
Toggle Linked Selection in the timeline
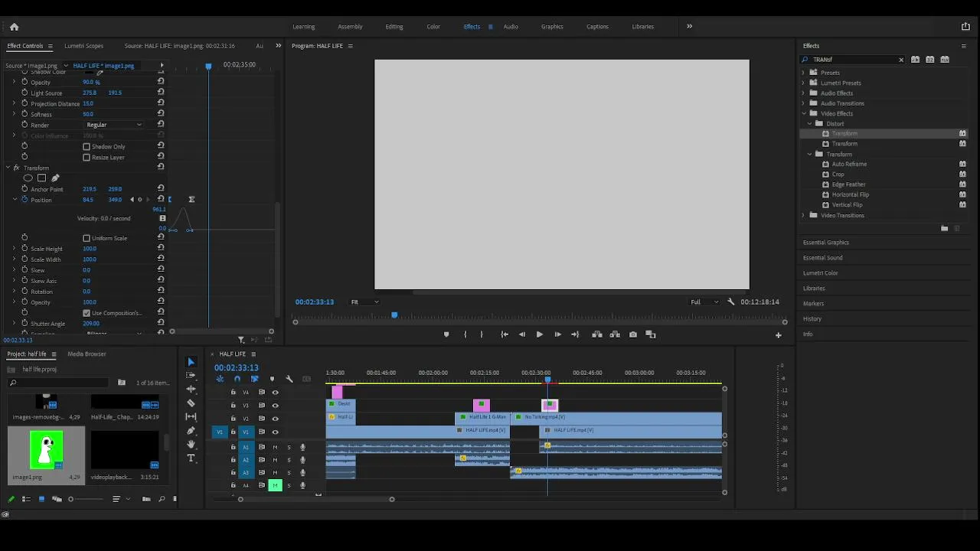255,379
